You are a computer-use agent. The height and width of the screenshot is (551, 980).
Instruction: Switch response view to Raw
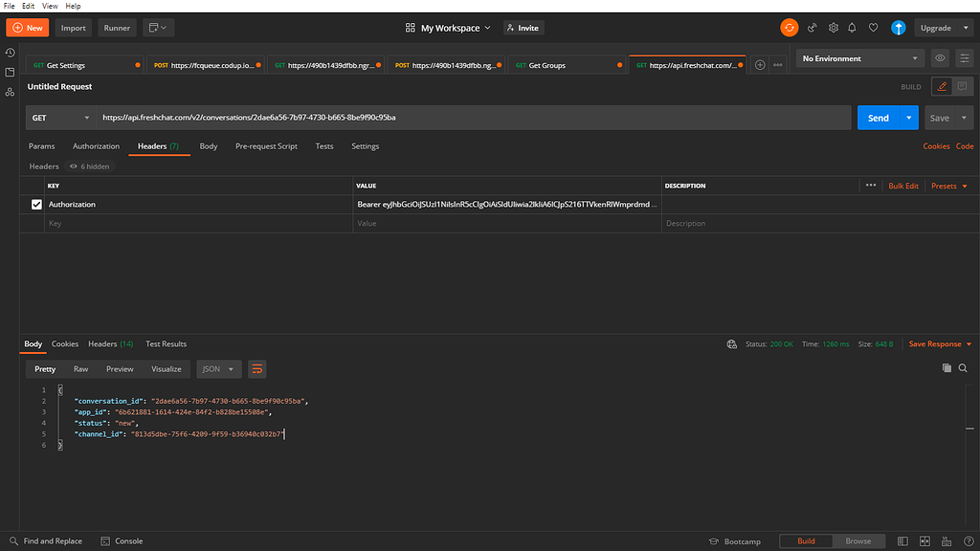[80, 368]
